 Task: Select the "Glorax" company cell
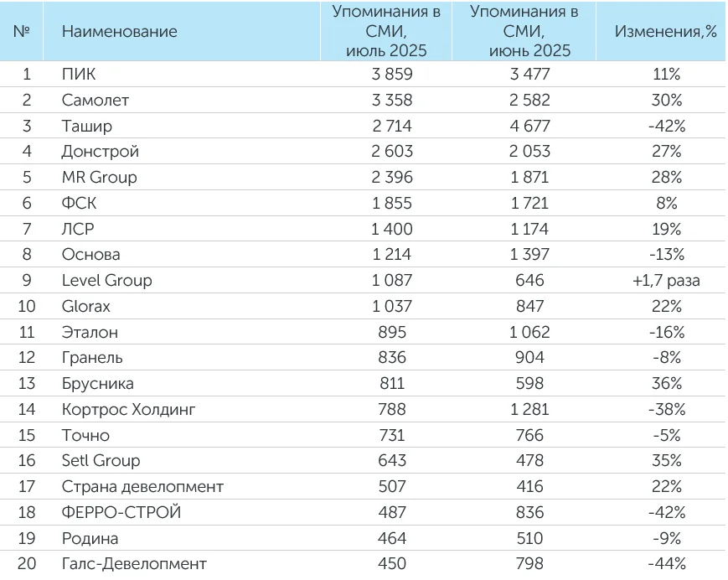coord(85,307)
